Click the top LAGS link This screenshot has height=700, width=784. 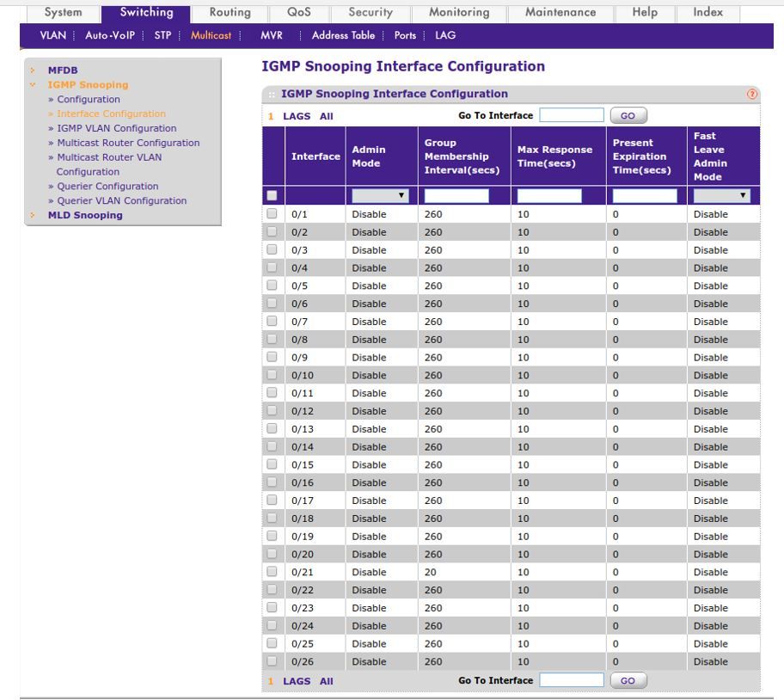297,116
